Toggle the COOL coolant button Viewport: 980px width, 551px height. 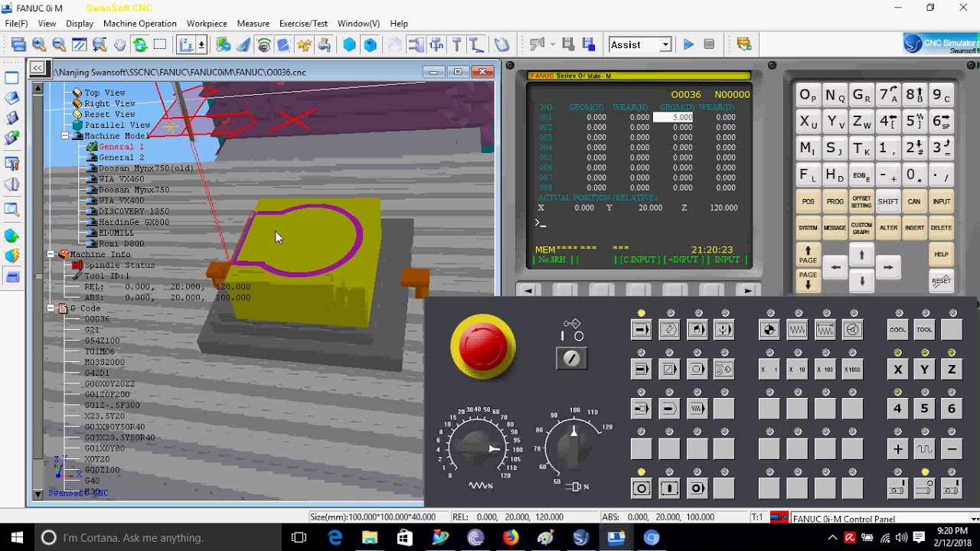(x=897, y=330)
